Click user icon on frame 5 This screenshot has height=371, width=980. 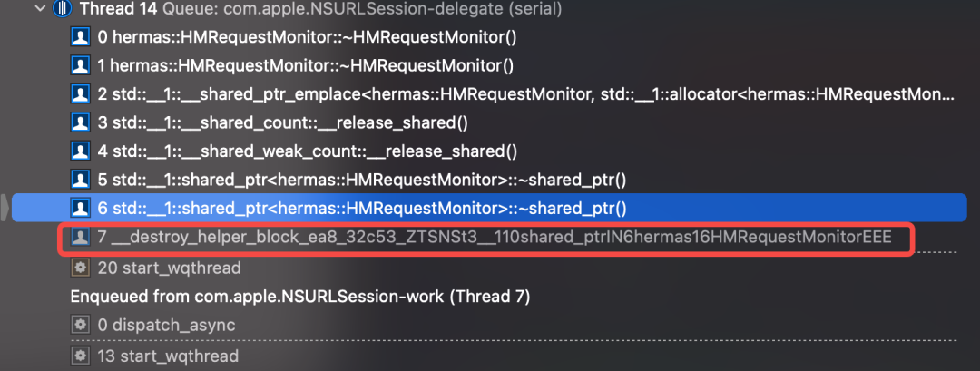coord(81,180)
